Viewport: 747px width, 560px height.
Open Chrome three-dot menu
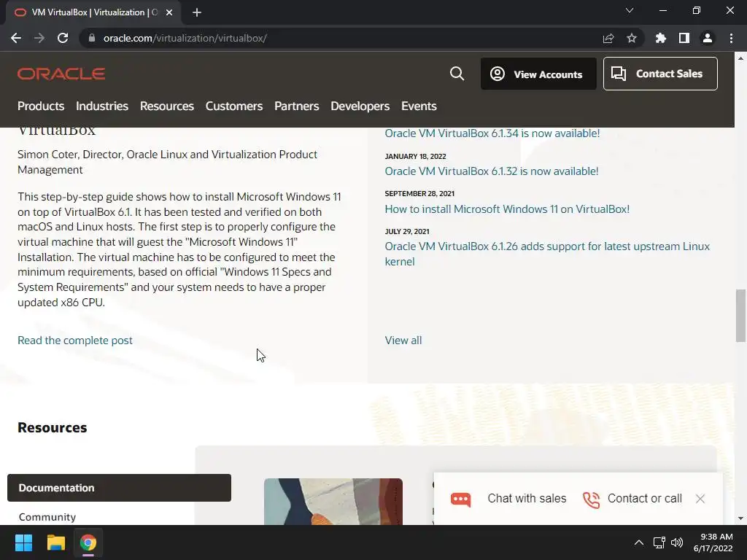coord(731,38)
